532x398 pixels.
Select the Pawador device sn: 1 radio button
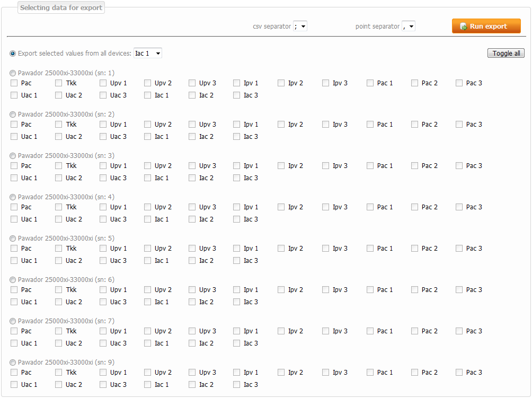point(13,73)
